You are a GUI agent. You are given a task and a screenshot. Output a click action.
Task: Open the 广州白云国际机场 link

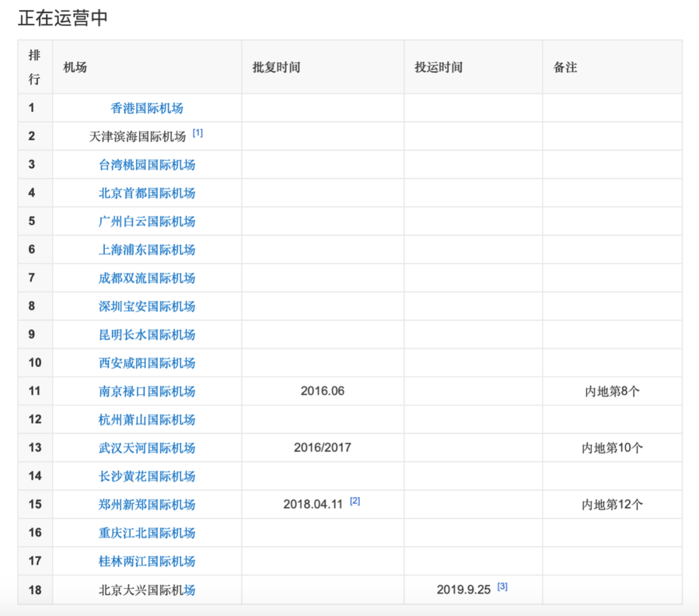pyautogui.click(x=147, y=221)
